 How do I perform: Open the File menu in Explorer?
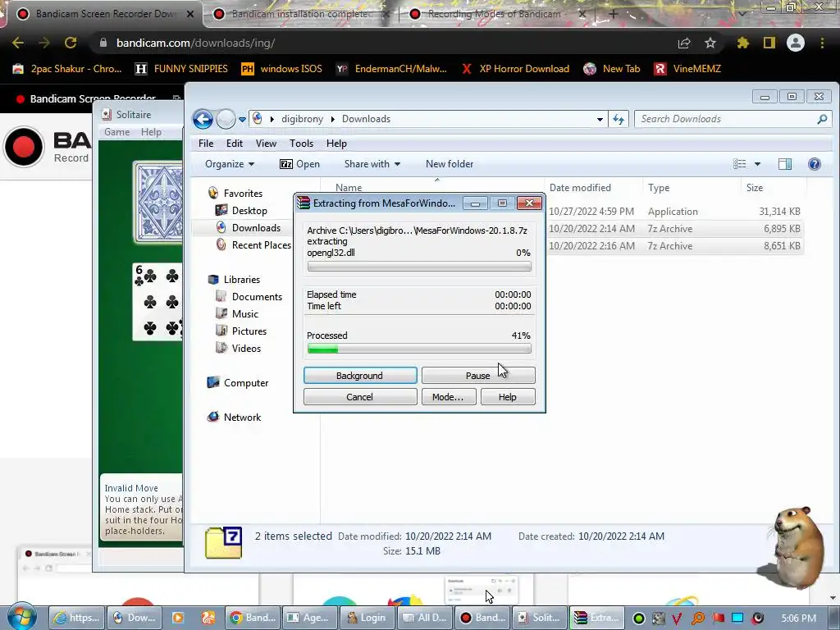[206, 144]
